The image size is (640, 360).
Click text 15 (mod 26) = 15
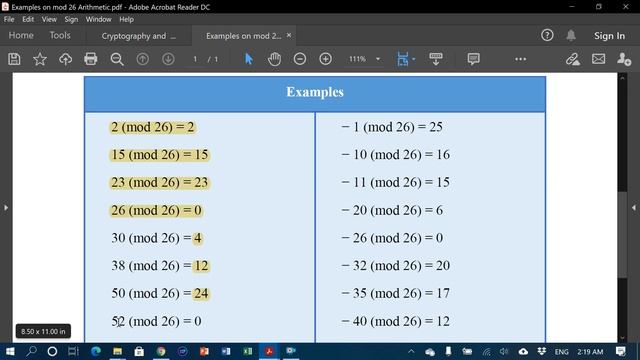(x=160, y=155)
